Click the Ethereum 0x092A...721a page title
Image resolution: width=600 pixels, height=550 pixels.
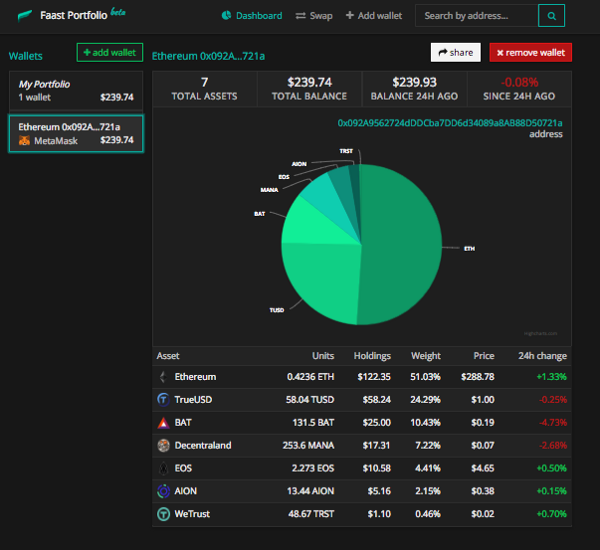[x=208, y=56]
